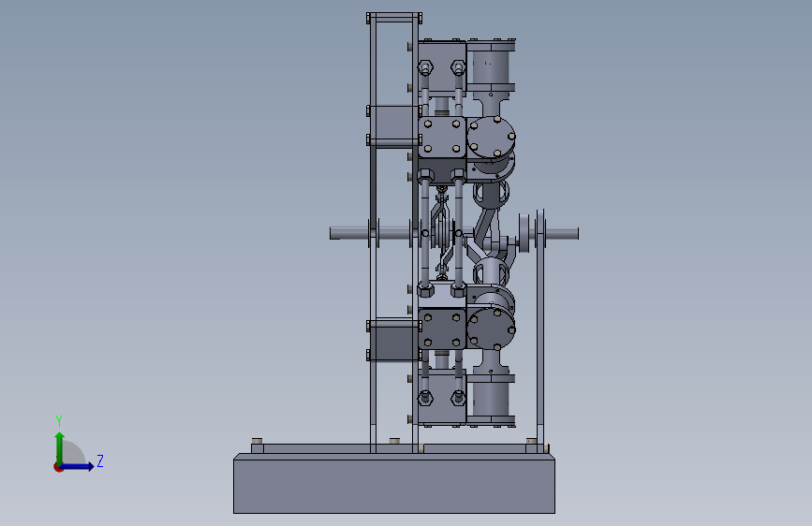Select the lower circular bolted cover plate
Image resolution: width=812 pixels, height=526 pixels.
[x=490, y=329]
